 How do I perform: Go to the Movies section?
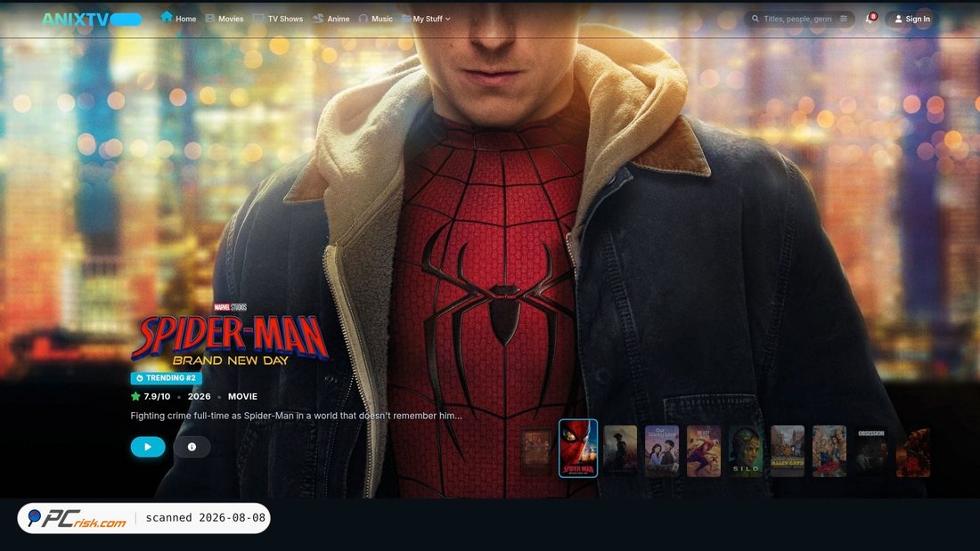[x=225, y=19]
